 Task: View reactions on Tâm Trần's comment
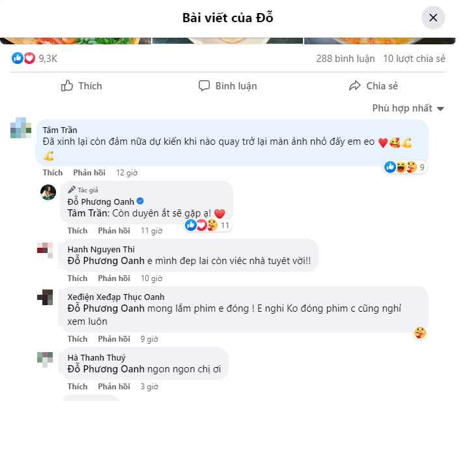coord(405,167)
